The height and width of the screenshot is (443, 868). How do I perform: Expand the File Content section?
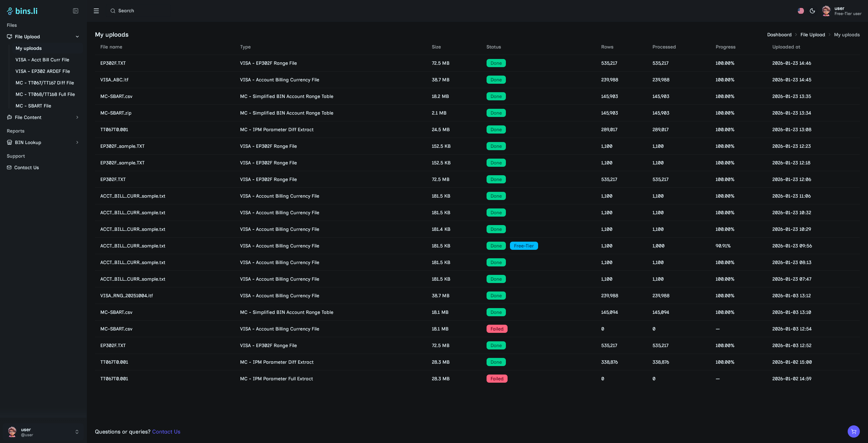pos(77,117)
